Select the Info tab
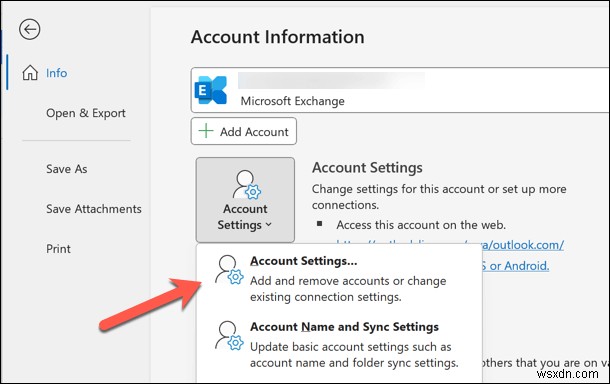 [x=56, y=73]
